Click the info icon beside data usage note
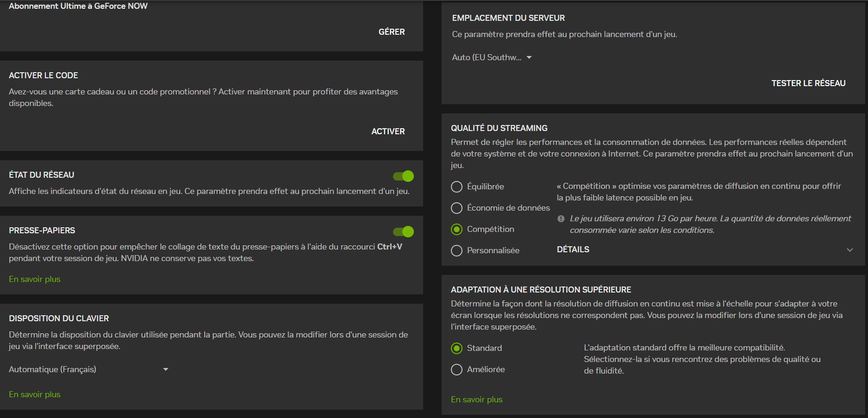 pos(561,218)
